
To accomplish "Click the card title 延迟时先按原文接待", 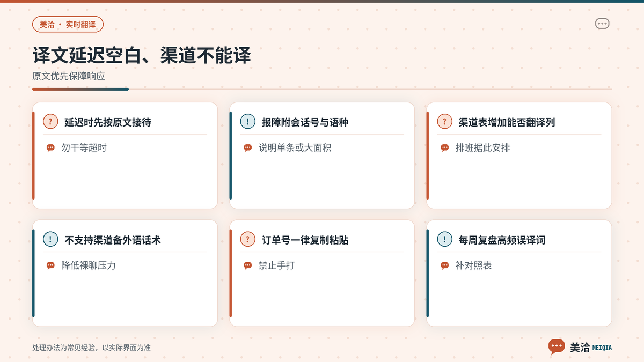I will [108, 122].
